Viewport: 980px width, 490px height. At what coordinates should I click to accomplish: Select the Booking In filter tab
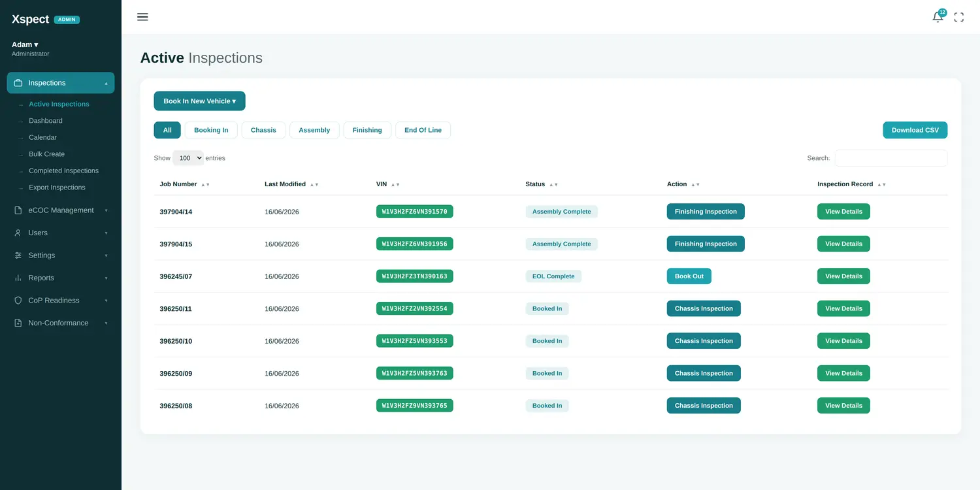pyautogui.click(x=211, y=130)
